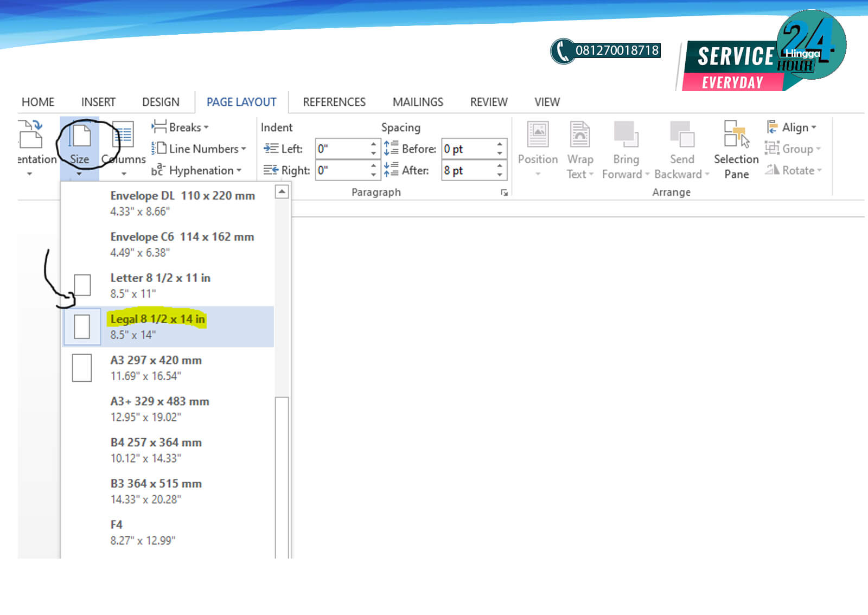Click the Send Backward icon

coord(682,136)
